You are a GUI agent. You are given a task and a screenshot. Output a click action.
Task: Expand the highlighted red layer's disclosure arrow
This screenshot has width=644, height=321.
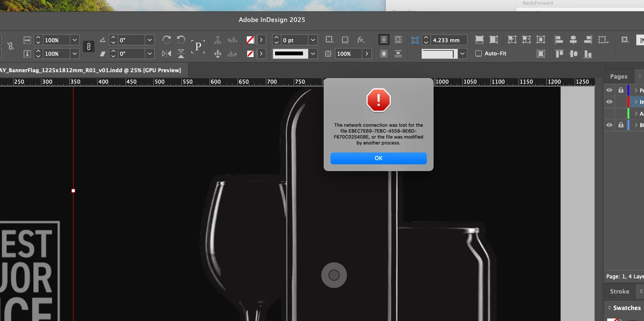click(x=636, y=102)
